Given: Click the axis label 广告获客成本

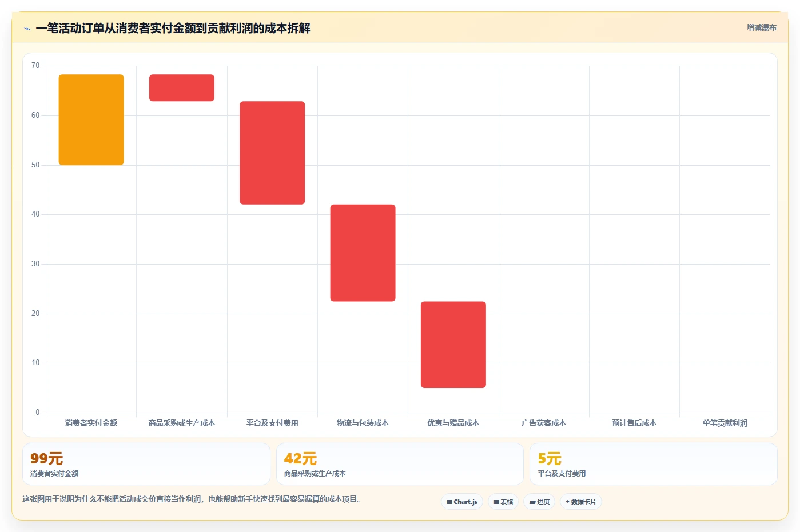Looking at the screenshot, I should [x=544, y=423].
